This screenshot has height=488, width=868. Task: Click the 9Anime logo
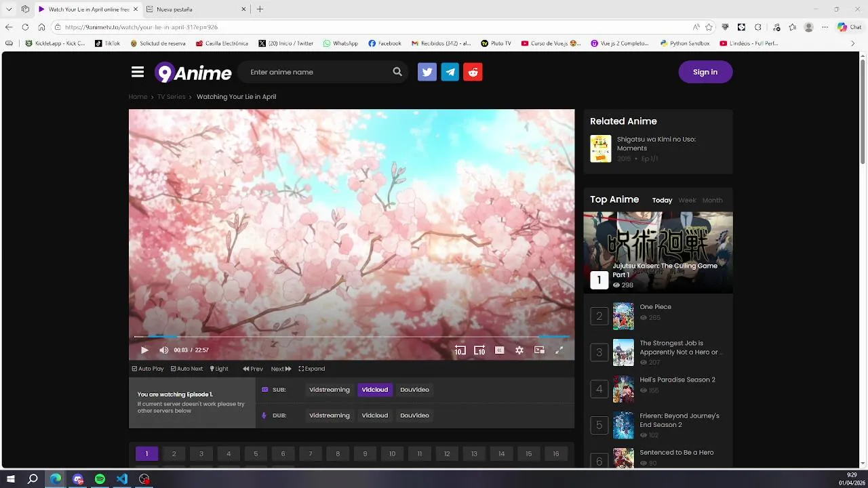193,73
